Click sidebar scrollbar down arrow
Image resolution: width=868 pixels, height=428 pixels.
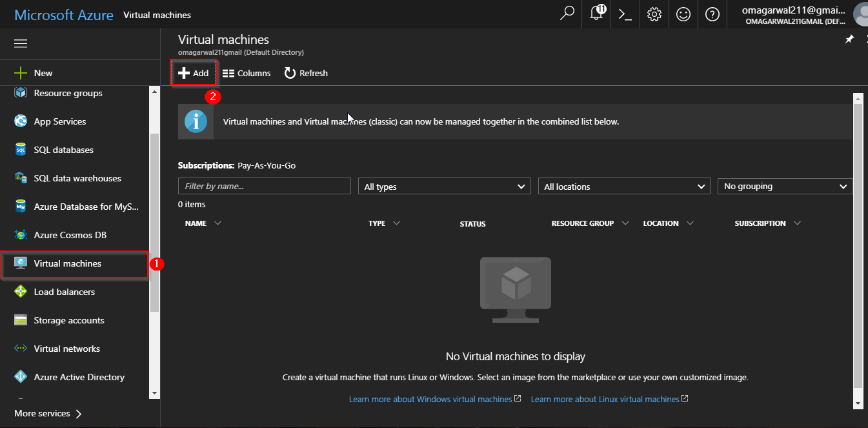click(x=154, y=392)
